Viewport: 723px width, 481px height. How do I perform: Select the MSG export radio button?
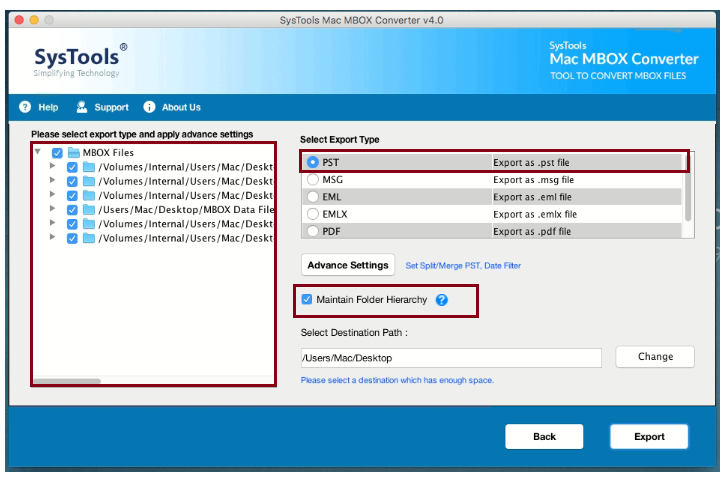(x=313, y=179)
